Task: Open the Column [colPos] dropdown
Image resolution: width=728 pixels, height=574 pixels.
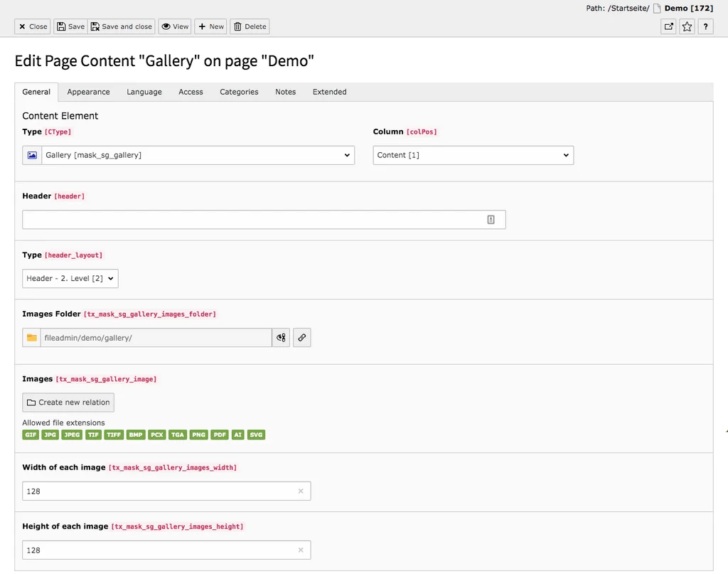Action: point(473,154)
